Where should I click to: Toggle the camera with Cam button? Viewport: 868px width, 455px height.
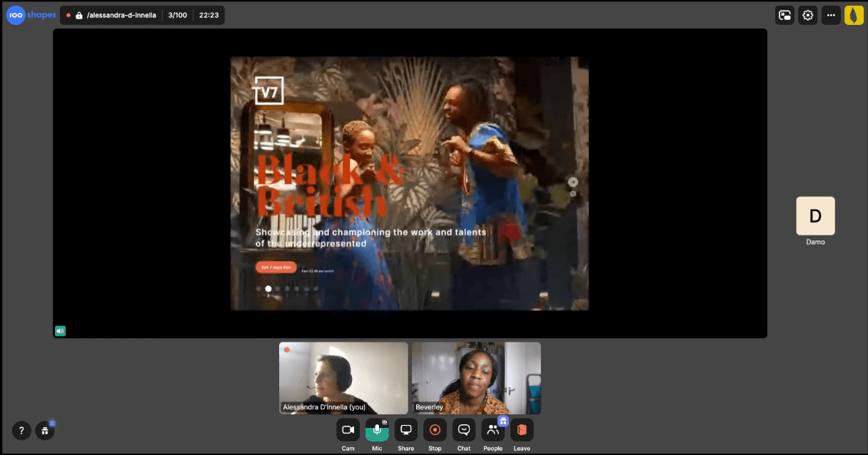click(x=348, y=430)
